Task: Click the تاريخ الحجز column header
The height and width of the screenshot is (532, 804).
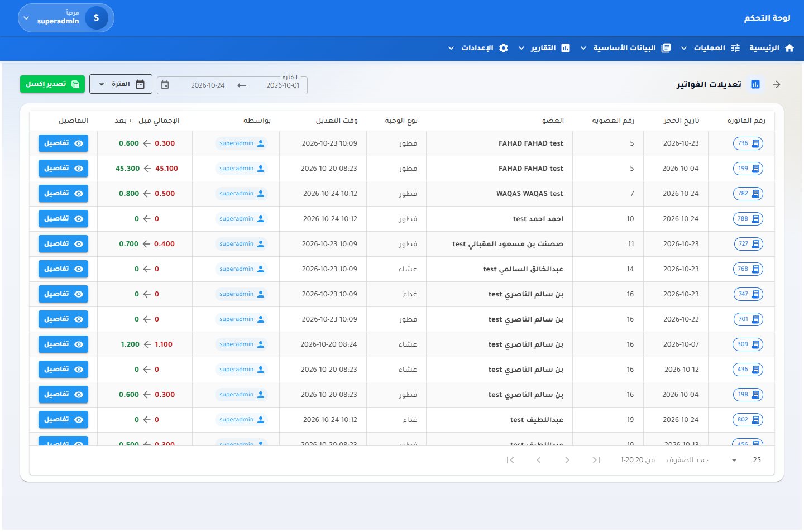Action: pyautogui.click(x=681, y=121)
